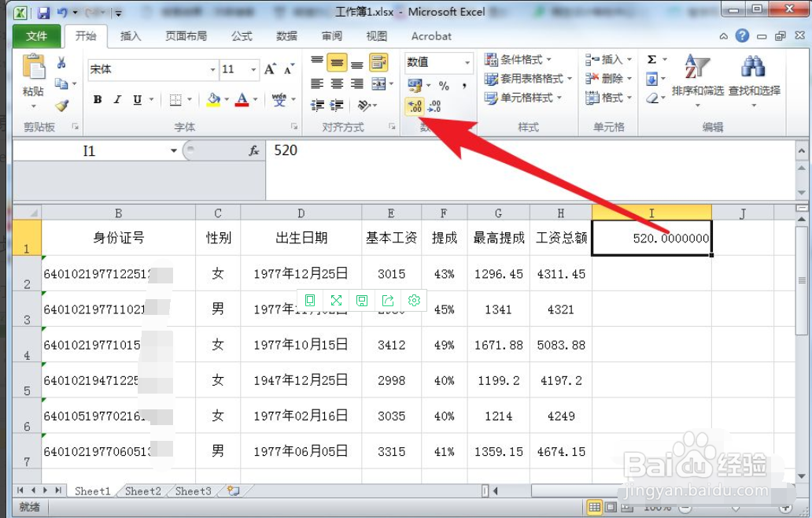Click the font color A icon

coord(242,99)
